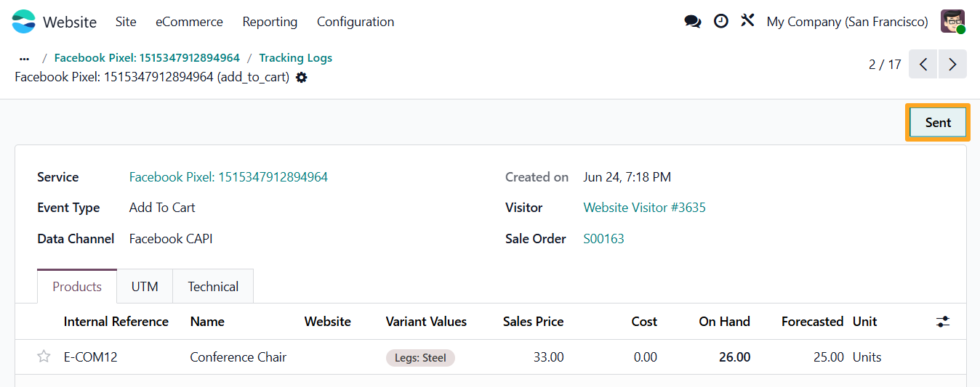Click the Unit column header

coord(865,322)
